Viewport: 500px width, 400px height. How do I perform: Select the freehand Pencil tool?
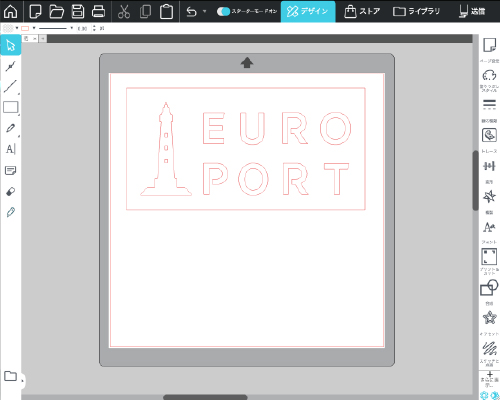[x=10, y=128]
